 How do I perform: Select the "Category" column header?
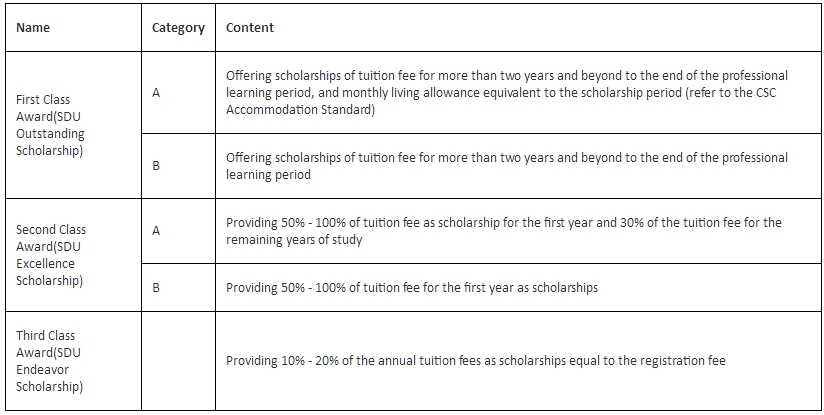pos(178,28)
